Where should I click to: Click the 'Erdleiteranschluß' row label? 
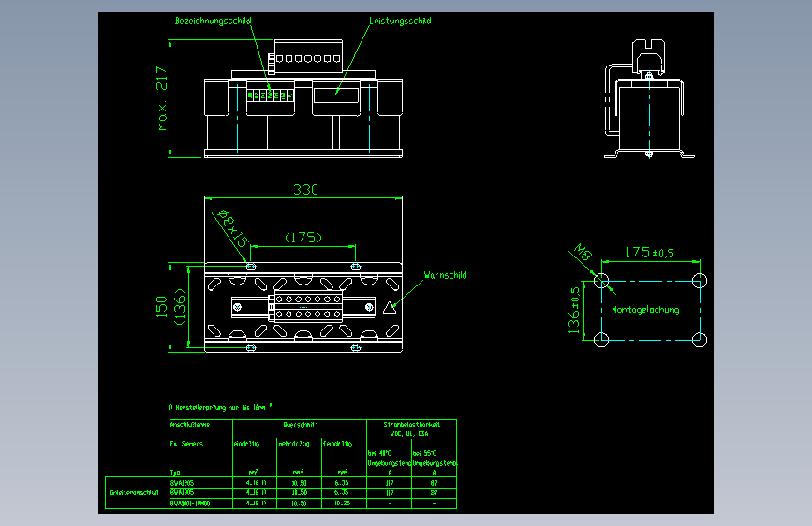134,493
